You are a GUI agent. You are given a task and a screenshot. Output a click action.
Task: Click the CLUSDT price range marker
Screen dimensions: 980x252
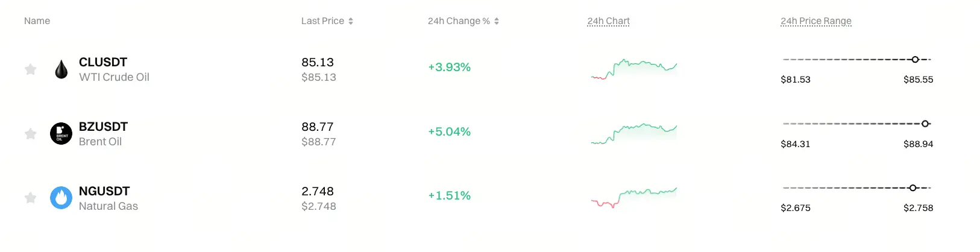(x=915, y=60)
